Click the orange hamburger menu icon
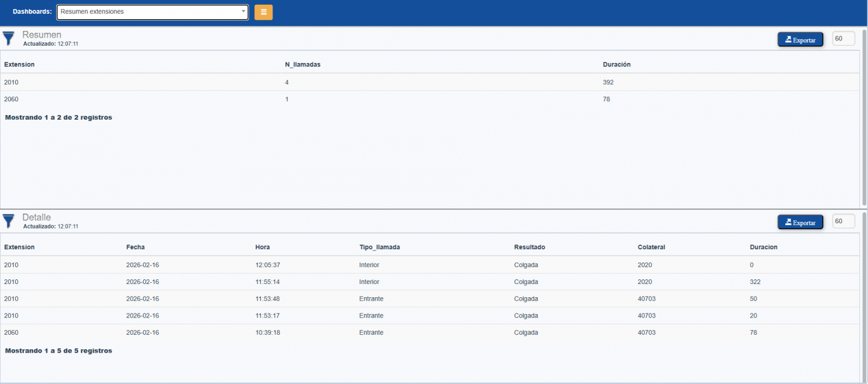This screenshot has height=384, width=868. coord(263,12)
